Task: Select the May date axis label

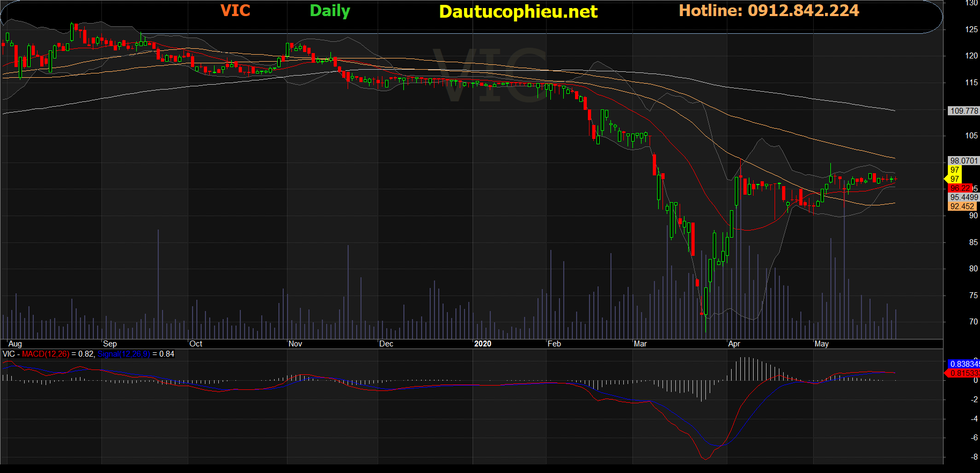Action: point(821,344)
